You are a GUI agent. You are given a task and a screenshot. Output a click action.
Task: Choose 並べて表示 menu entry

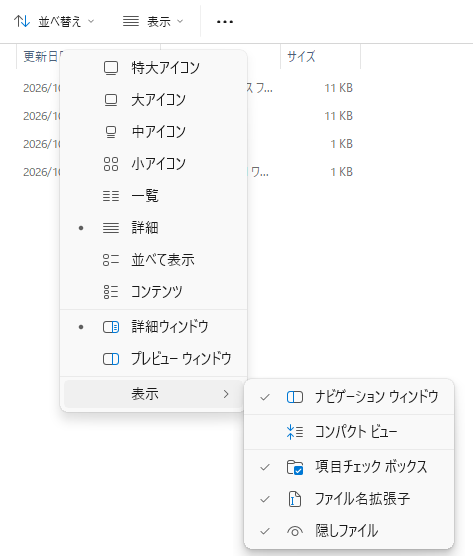coord(153,260)
